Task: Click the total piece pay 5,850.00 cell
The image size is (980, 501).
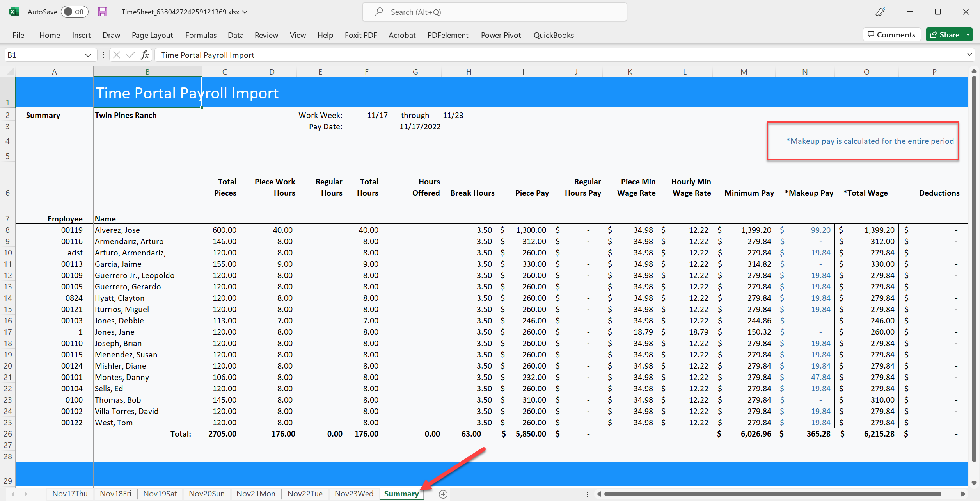Action: (523, 434)
